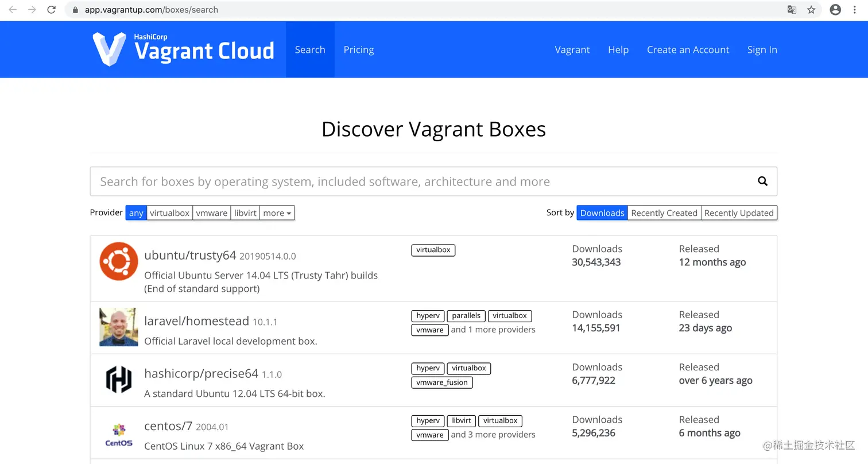
Task: Expand the 'more' providers dropdown
Action: tap(277, 213)
